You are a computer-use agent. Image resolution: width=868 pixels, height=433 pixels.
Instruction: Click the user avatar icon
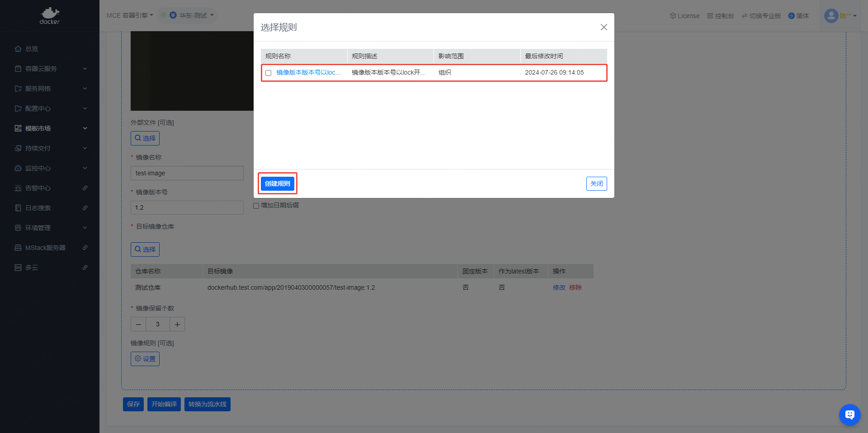tap(831, 16)
